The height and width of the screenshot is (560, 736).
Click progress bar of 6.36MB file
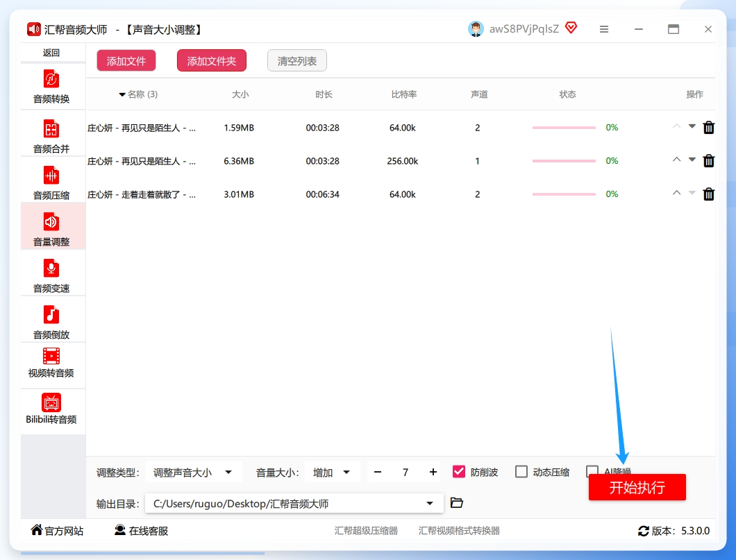coord(564,161)
